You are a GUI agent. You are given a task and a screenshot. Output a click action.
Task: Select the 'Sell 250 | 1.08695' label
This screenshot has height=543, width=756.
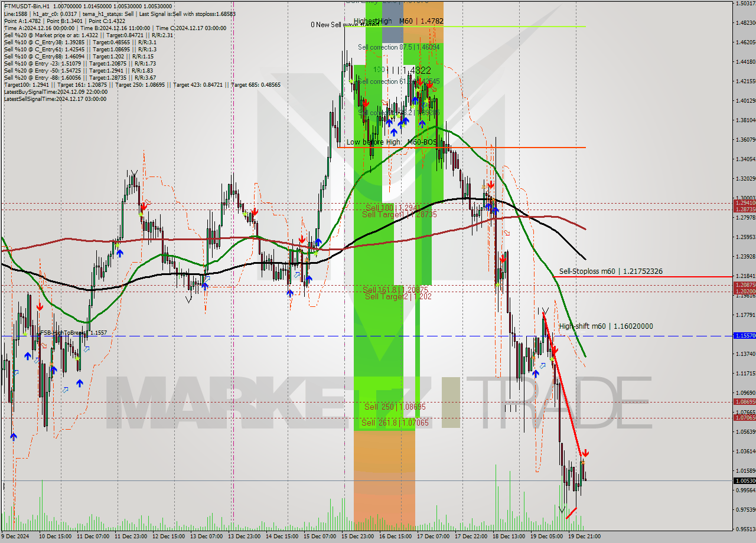395,407
